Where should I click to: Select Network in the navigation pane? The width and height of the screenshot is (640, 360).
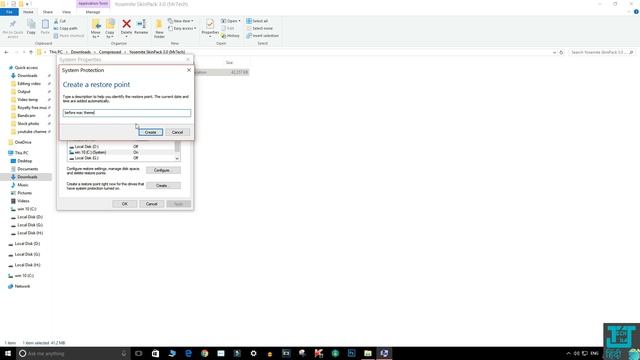pos(22,286)
